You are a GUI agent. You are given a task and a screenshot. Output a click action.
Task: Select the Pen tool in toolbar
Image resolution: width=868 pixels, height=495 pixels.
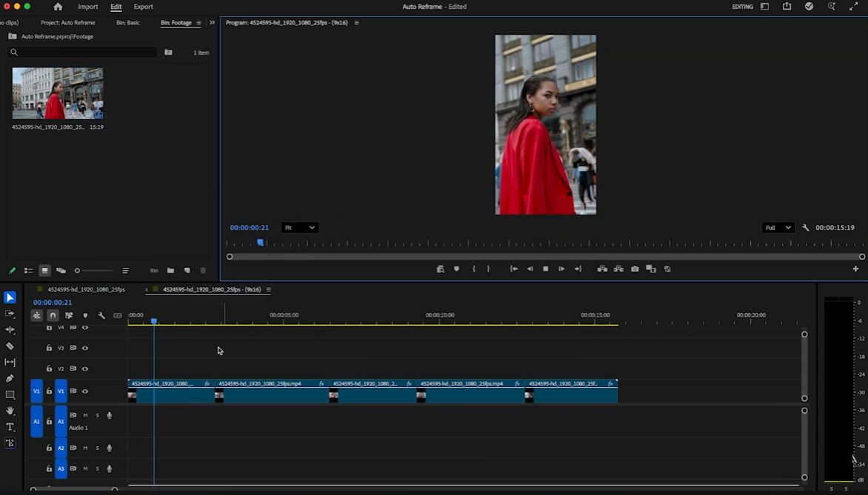10,378
